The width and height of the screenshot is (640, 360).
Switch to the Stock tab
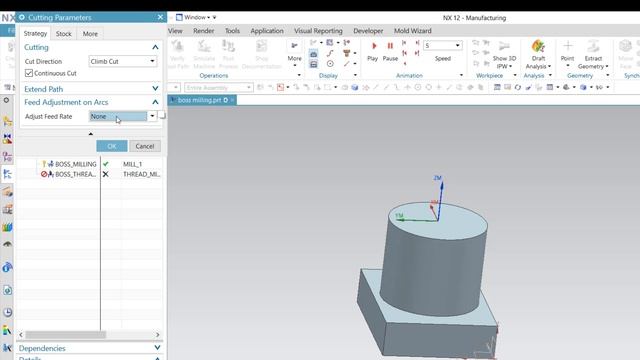click(63, 34)
